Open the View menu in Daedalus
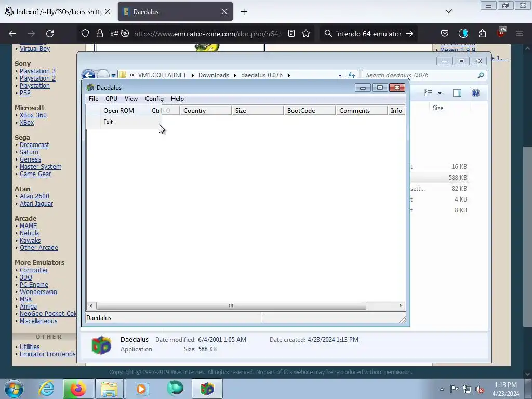Viewport: 532px width, 399px height. pos(131,99)
